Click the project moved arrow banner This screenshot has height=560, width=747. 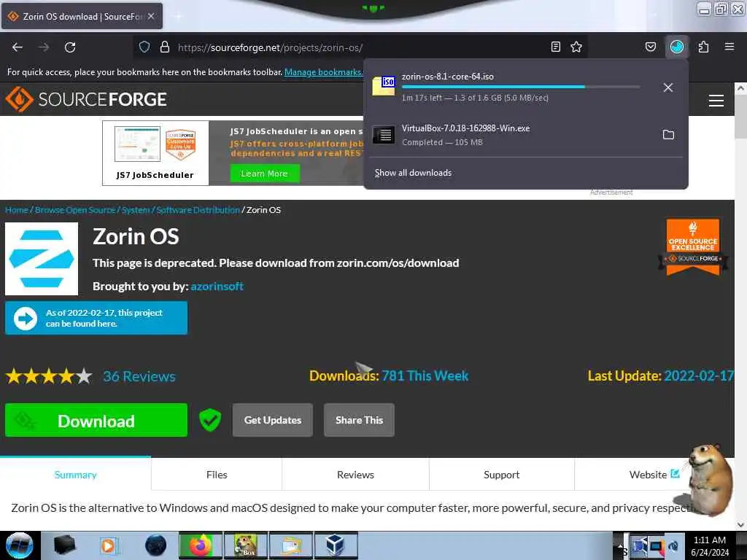[96, 318]
